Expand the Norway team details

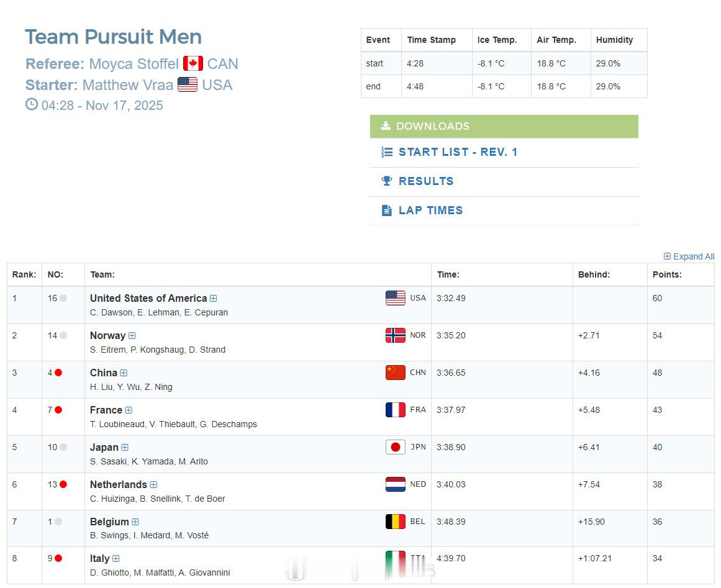[132, 336]
